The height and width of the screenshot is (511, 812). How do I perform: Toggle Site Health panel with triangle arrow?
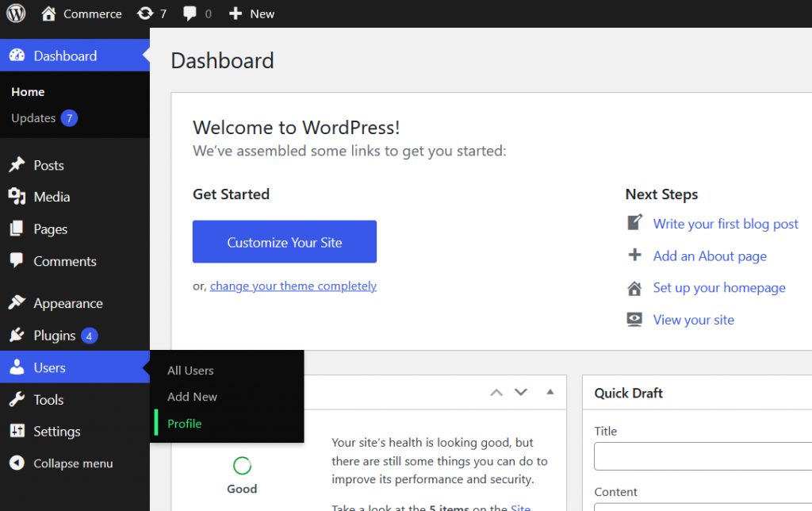(550, 392)
